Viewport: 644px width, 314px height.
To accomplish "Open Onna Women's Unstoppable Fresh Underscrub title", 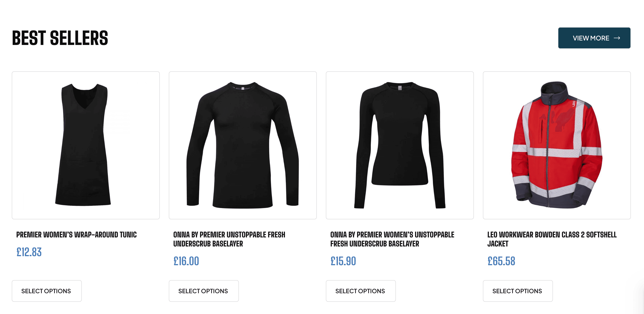I will (x=392, y=239).
